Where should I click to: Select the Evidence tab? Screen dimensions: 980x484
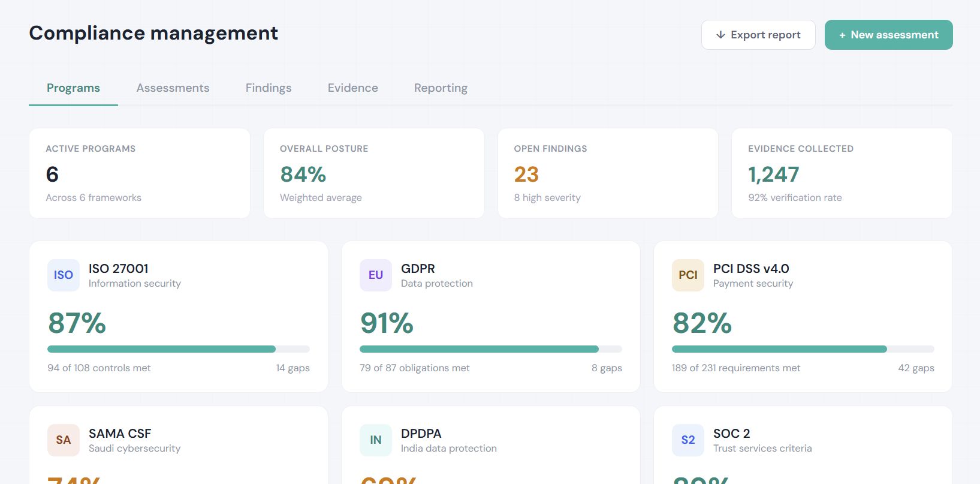[352, 88]
